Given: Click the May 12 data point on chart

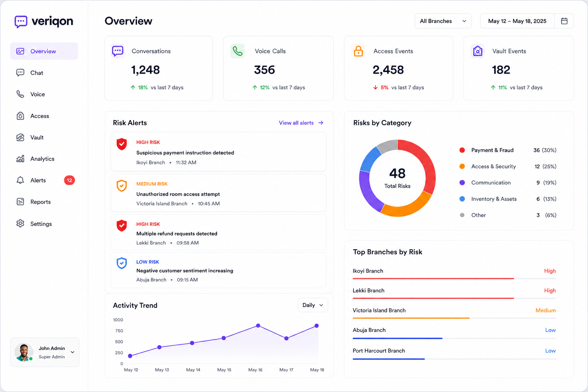Looking at the screenshot, I should click(130, 356).
